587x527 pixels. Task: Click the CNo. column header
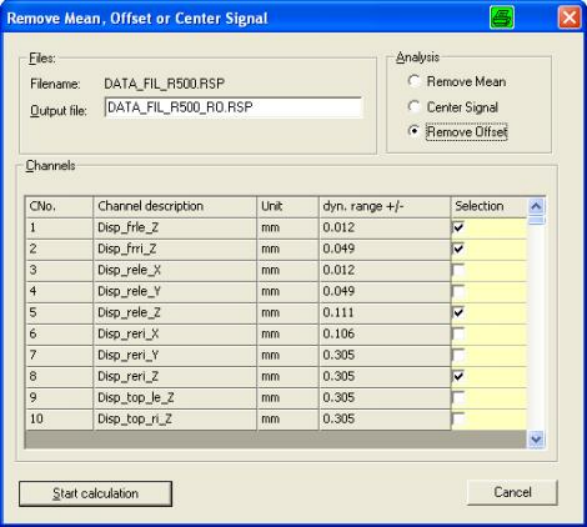59,206
